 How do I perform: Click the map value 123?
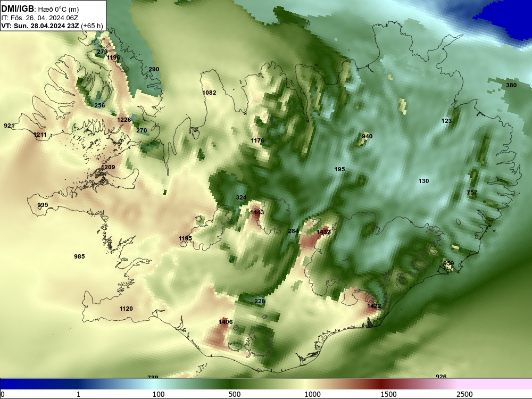click(446, 121)
